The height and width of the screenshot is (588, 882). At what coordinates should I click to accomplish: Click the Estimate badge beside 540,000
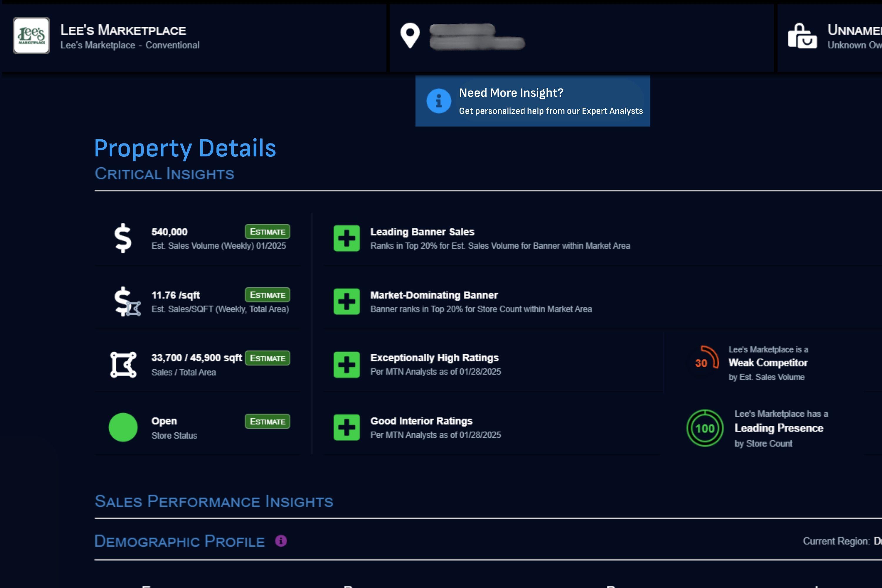pos(267,232)
